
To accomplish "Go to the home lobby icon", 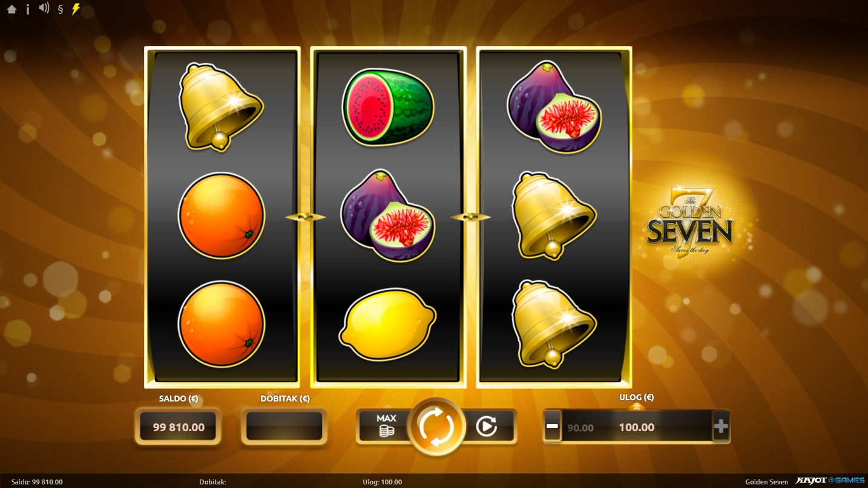I will tap(12, 9).
